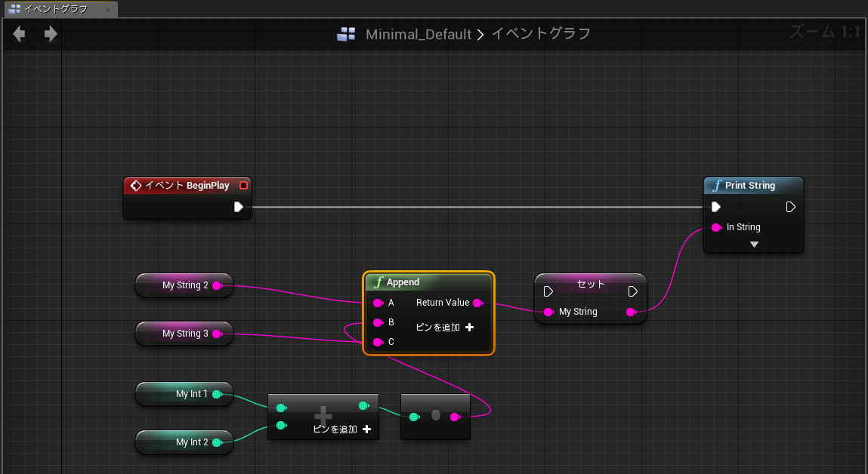Expand Print String advanced options arrow
Screen dimensions: 868x474
(754, 244)
